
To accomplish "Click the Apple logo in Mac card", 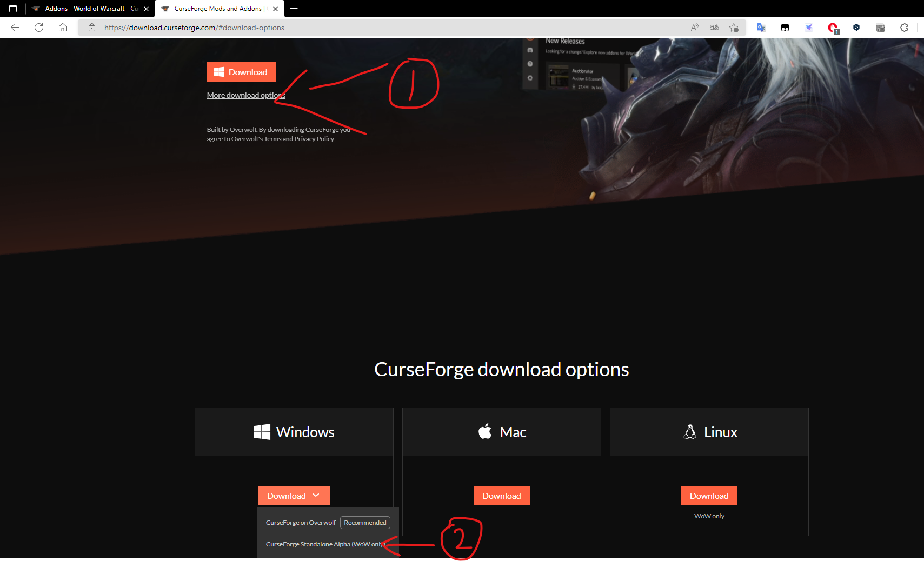I will pyautogui.click(x=485, y=431).
